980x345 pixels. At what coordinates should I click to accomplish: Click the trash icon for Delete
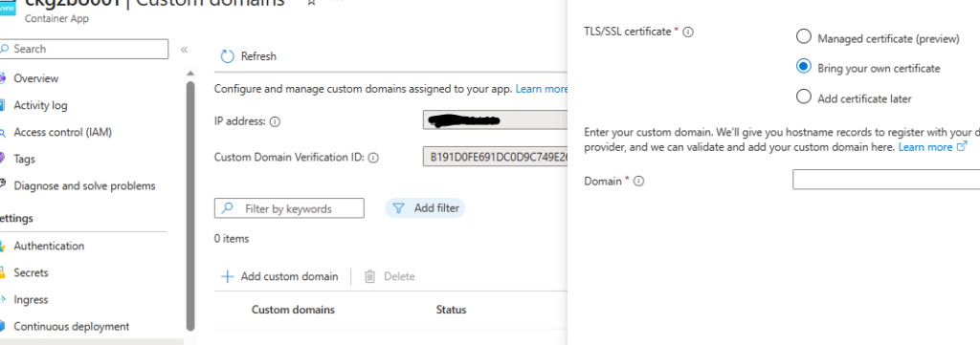click(370, 276)
